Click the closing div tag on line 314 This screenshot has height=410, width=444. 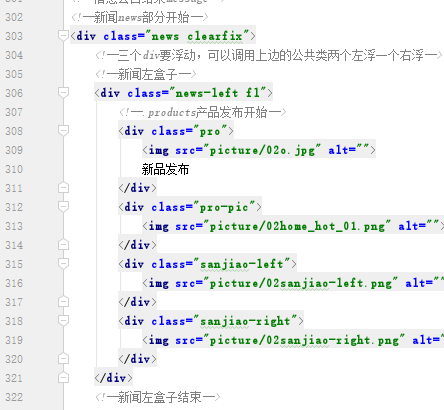tap(137, 245)
